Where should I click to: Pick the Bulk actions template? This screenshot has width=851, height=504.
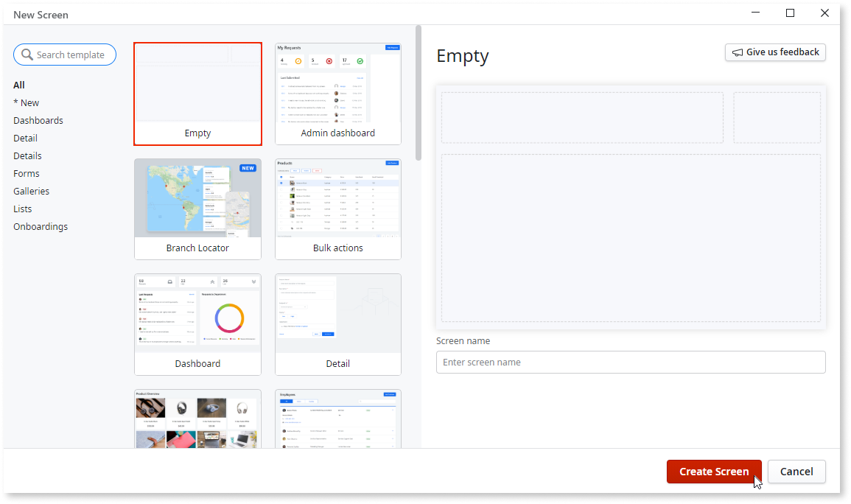tap(337, 209)
